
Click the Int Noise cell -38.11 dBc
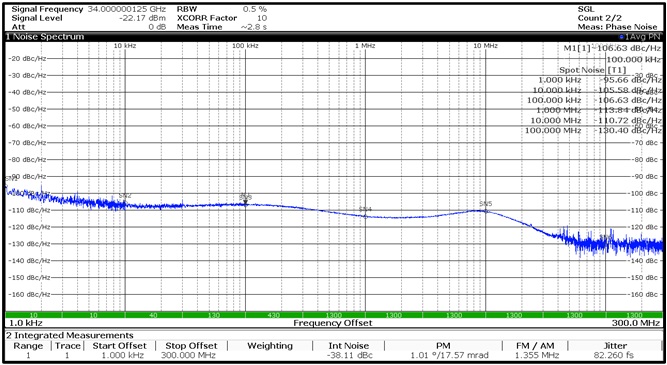[348, 355]
